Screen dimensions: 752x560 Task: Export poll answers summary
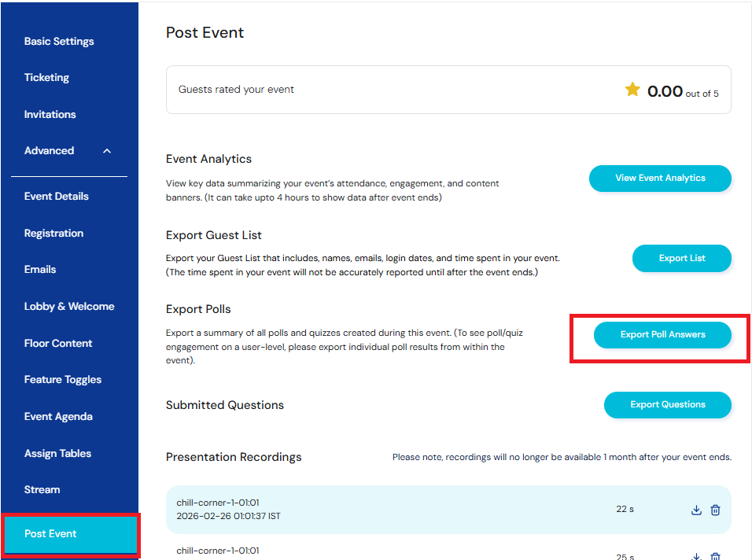(x=662, y=334)
